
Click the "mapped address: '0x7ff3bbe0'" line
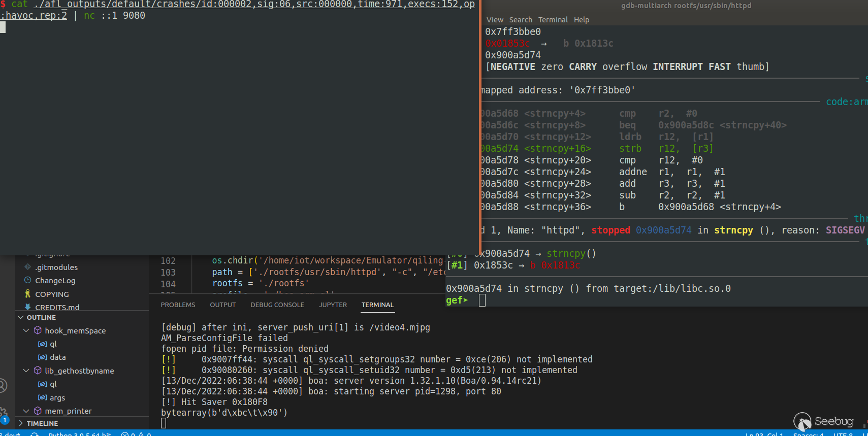point(558,90)
